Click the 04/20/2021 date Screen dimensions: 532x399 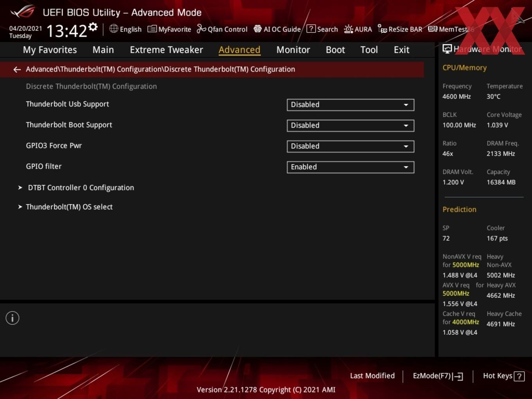tap(25, 29)
